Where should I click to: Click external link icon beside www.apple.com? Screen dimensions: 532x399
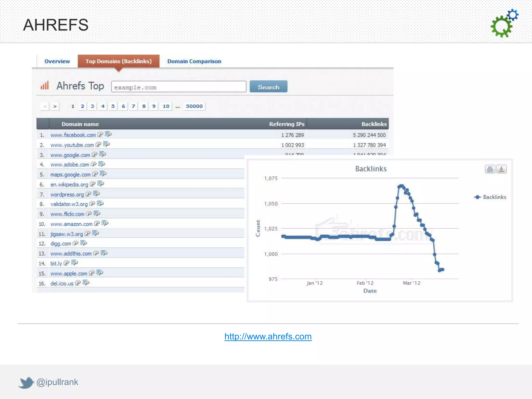coord(91,273)
